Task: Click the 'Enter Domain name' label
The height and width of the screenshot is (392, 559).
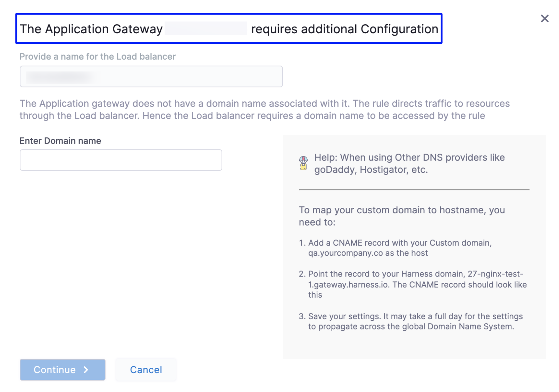Action: pyautogui.click(x=60, y=141)
